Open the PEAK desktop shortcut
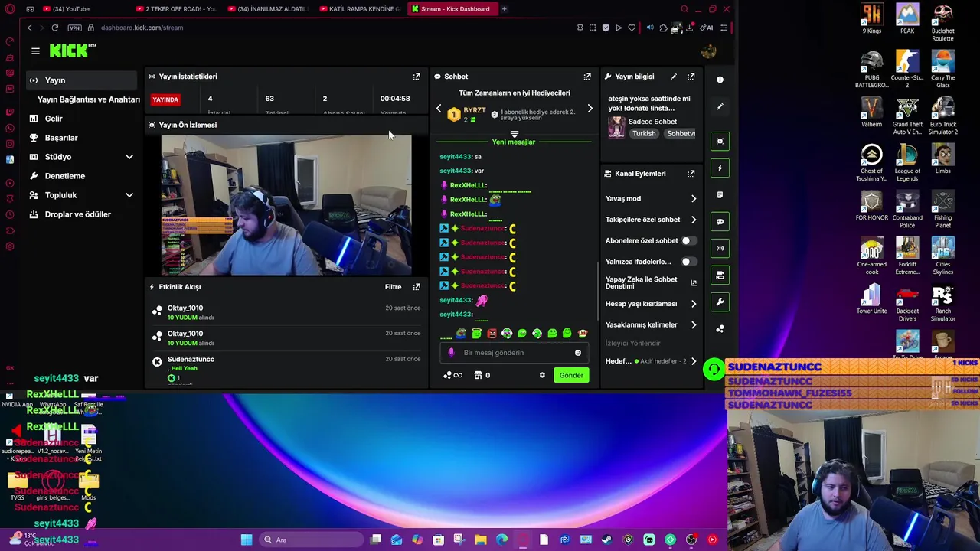980x551 pixels. click(x=907, y=19)
